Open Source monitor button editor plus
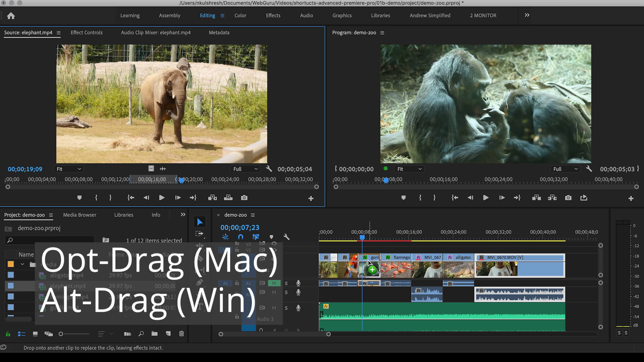 (311, 198)
